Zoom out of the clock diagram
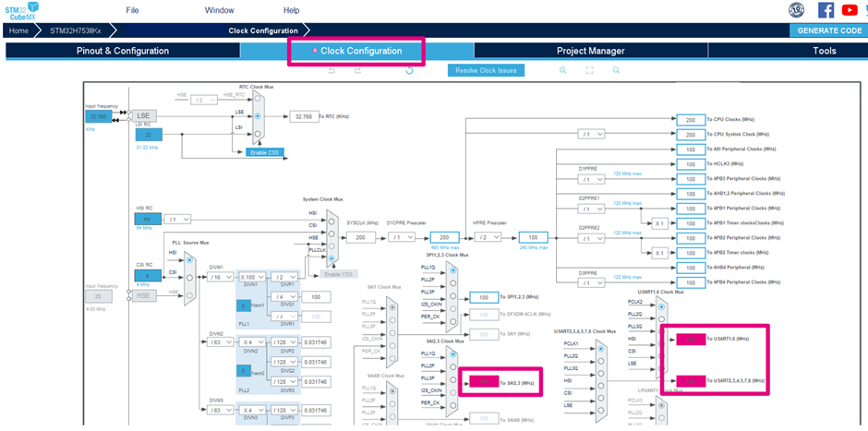 coord(616,71)
